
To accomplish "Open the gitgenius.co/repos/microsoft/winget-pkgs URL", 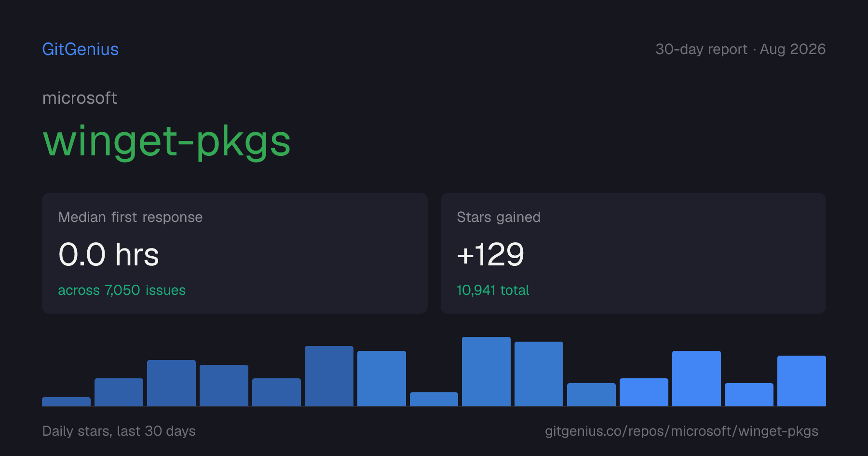I will point(681,431).
